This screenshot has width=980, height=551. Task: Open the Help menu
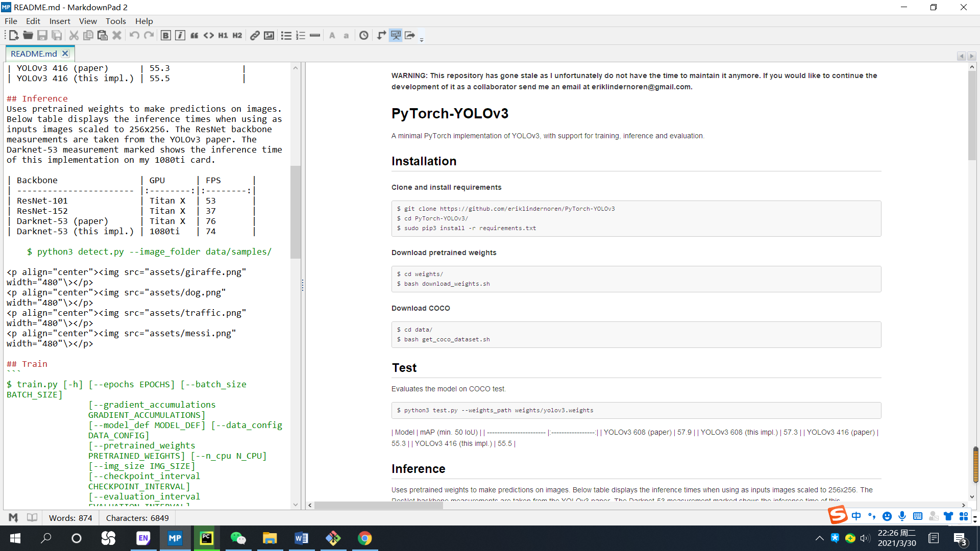pyautogui.click(x=144, y=21)
